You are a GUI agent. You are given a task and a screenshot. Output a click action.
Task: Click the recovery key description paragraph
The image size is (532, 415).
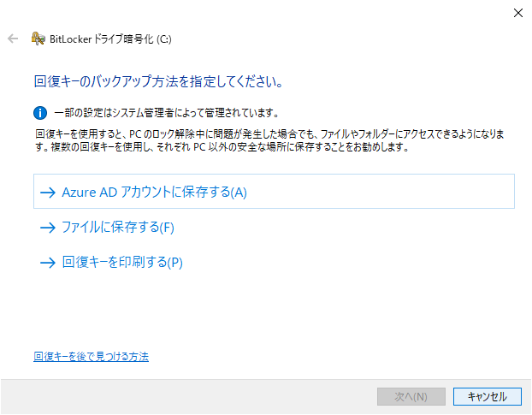269,140
